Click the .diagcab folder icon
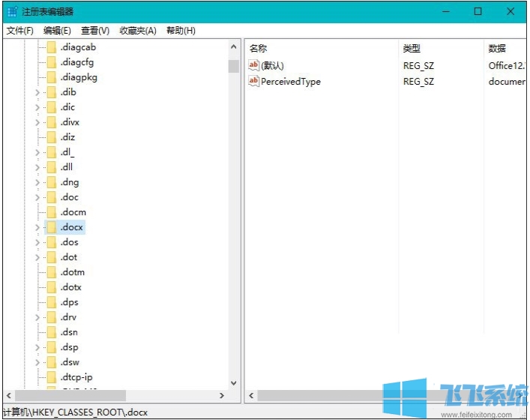Screen dimensions: 530x420 (52, 47)
